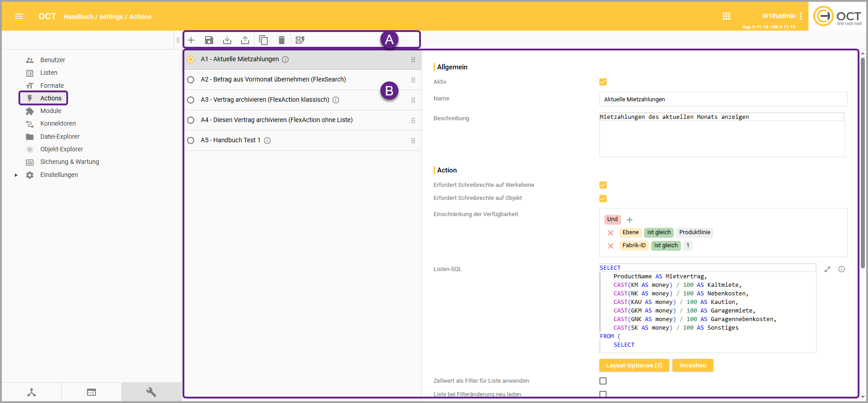Click the OCT title in header
The image size is (868, 403).
pyautogui.click(x=47, y=16)
